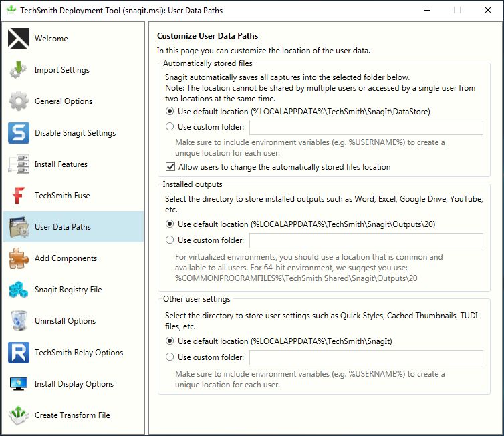
Task: Click the TechSmith Fuse red F icon
Action: pos(19,196)
